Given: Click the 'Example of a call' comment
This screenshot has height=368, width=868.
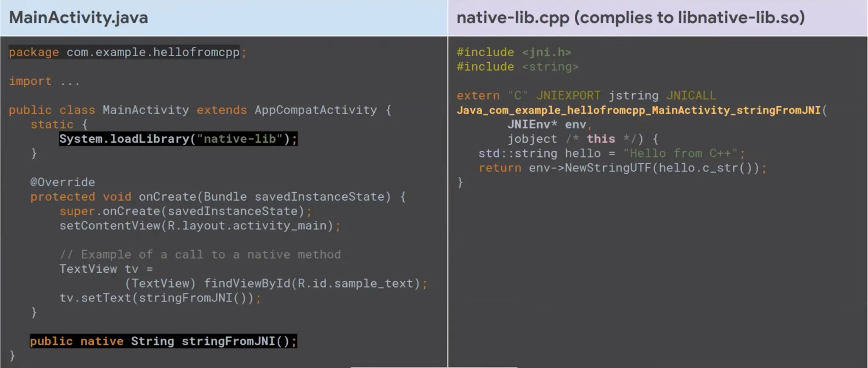Looking at the screenshot, I should [x=200, y=255].
